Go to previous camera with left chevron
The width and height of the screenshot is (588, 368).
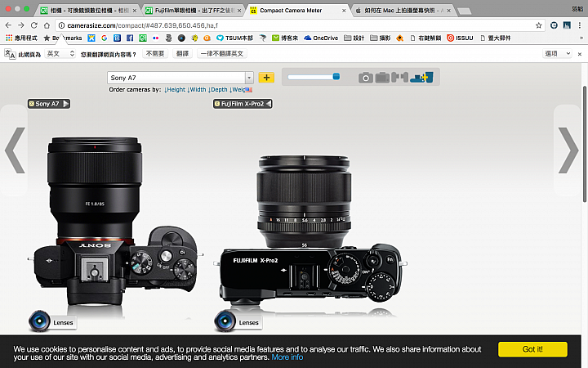tap(15, 150)
